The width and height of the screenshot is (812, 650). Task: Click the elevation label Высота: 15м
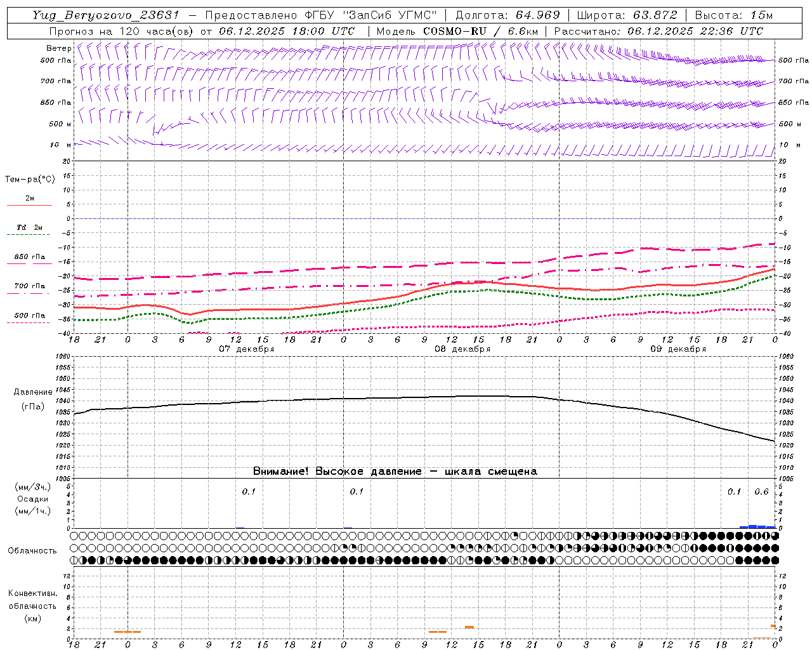click(733, 15)
